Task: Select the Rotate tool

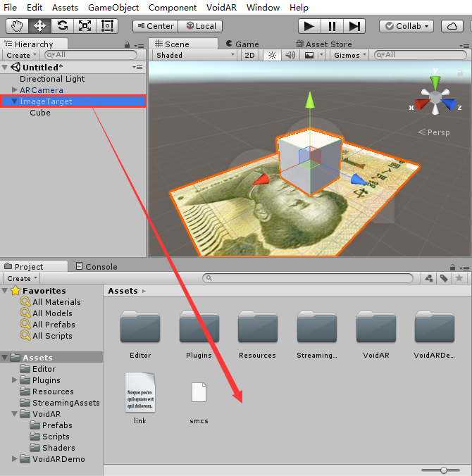Action: [62, 26]
